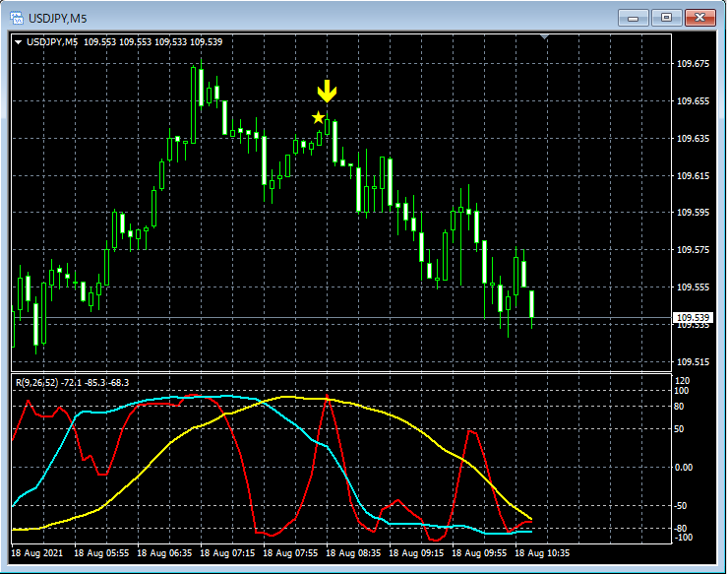Select the yellow star chart object
The width and height of the screenshot is (728, 574).
pos(318,117)
